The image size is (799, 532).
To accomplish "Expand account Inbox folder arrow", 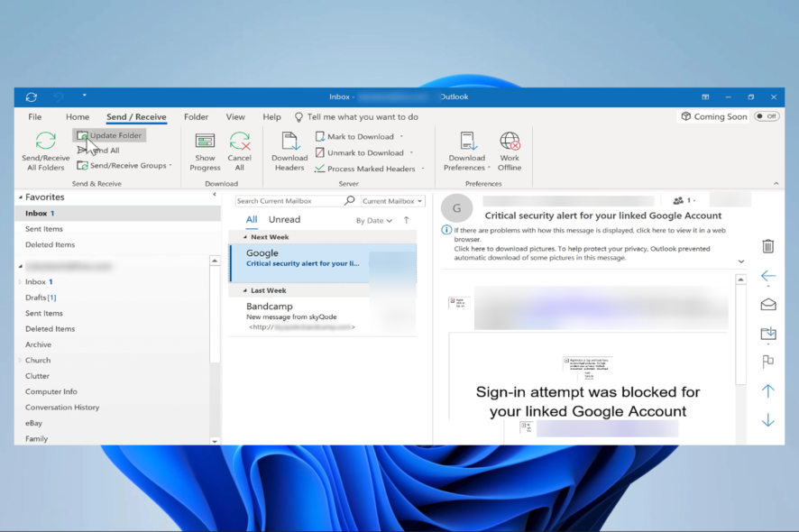I will pyautogui.click(x=21, y=282).
